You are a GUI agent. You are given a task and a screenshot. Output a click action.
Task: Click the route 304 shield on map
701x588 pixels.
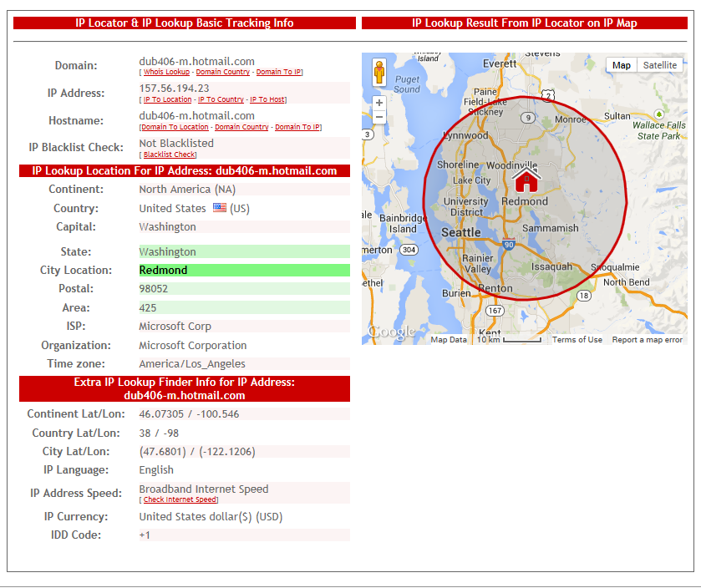click(x=409, y=250)
